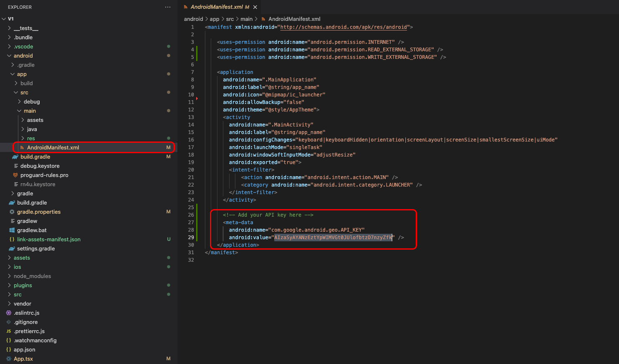
Task: Collapse the android folder
Action: click(9, 56)
